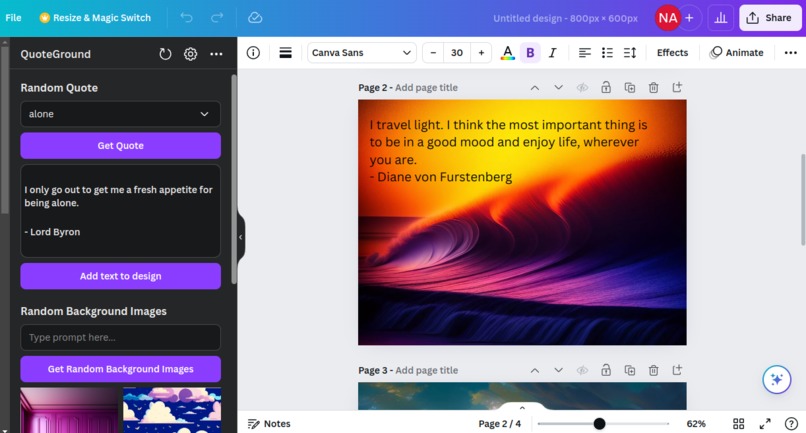Screen dimensions: 806x433
Task: Open the Notes panel
Action: (x=269, y=424)
